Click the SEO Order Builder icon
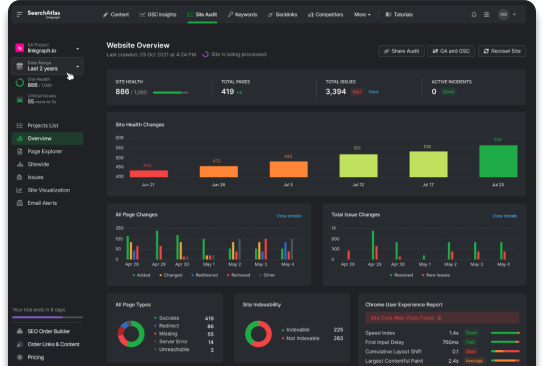Screen dimensions: 544x366 click(20, 331)
